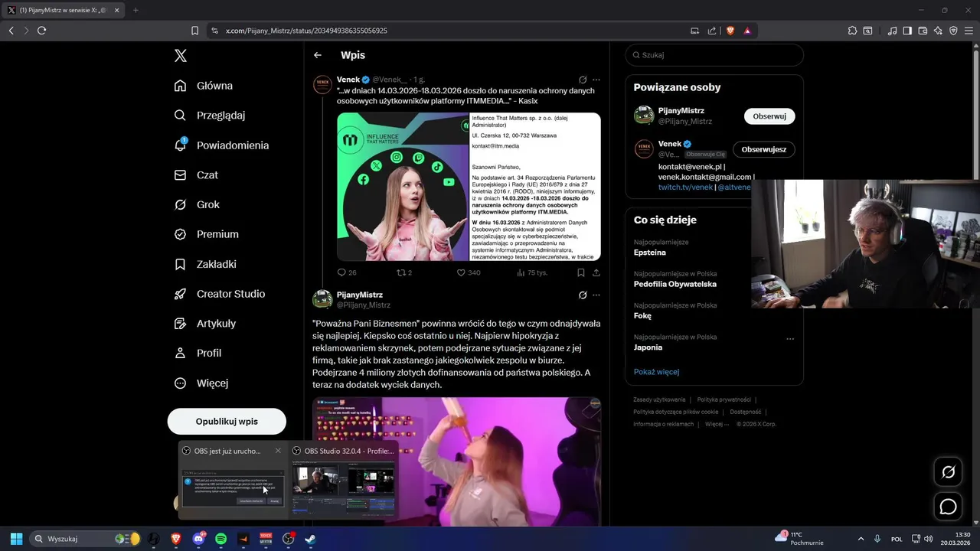Click Obserwuj button for PijanyMistrz

point(769,116)
